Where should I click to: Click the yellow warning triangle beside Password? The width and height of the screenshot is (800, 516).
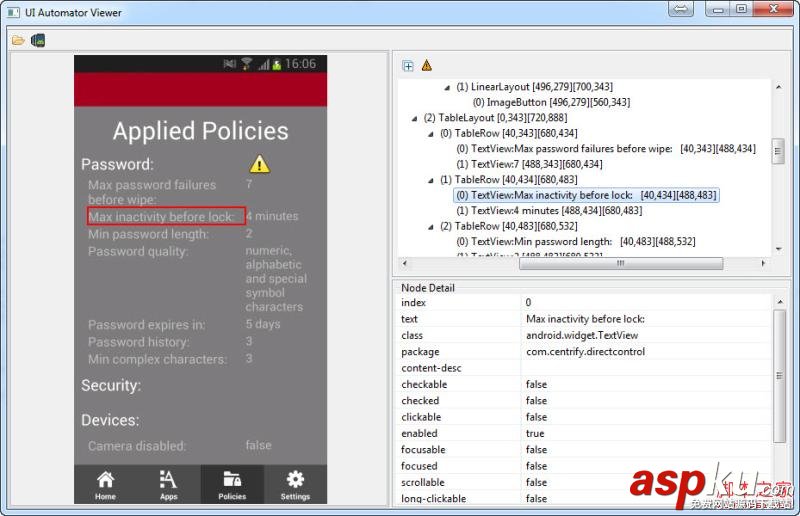pyautogui.click(x=259, y=164)
